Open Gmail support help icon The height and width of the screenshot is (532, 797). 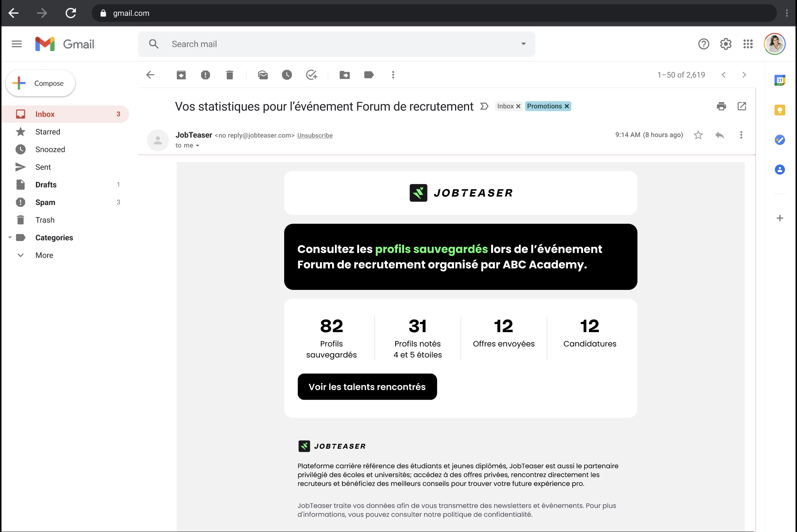coord(704,44)
